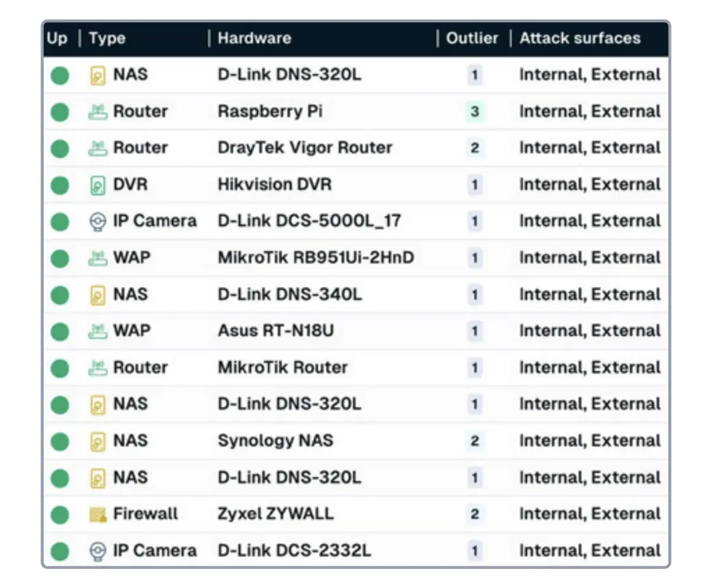Click the WAP icon in the Asus RT-N18U row
Screen dimensions: 704x588
[x=97, y=331]
